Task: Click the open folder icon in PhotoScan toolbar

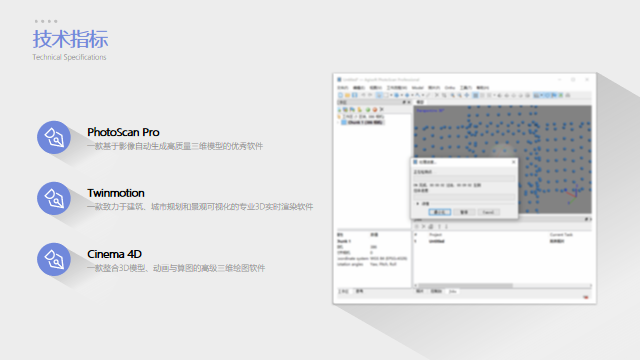Action: pos(347,95)
